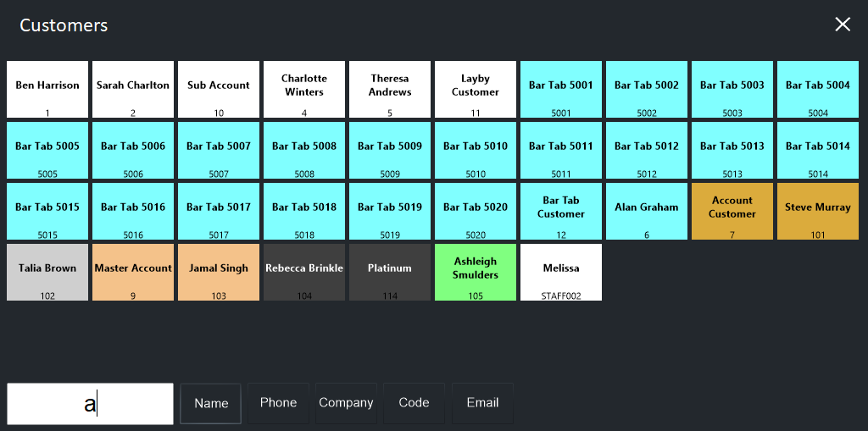The width and height of the screenshot is (868, 431).
Task: Pick the grey Talia Brown tile
Action: 47,272
